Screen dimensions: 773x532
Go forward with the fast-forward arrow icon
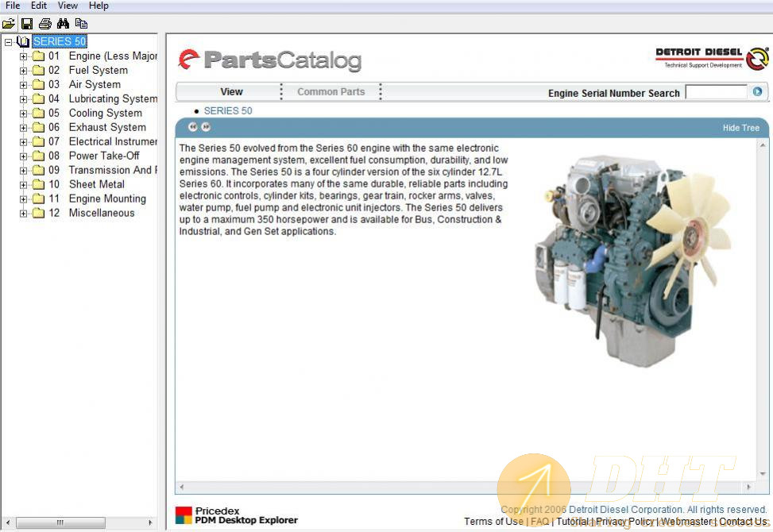[x=206, y=127]
